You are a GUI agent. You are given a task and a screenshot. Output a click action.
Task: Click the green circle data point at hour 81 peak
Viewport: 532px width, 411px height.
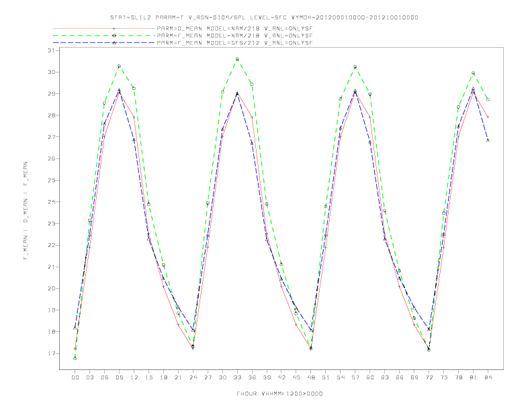(x=474, y=73)
